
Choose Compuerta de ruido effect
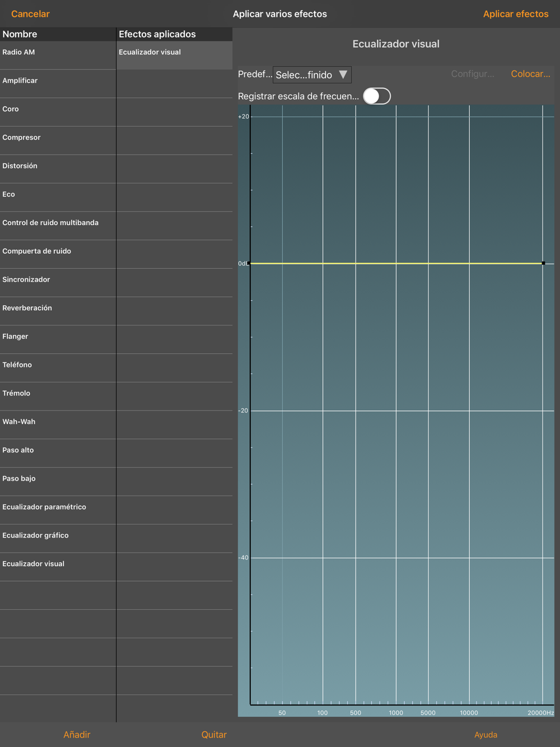(58, 254)
